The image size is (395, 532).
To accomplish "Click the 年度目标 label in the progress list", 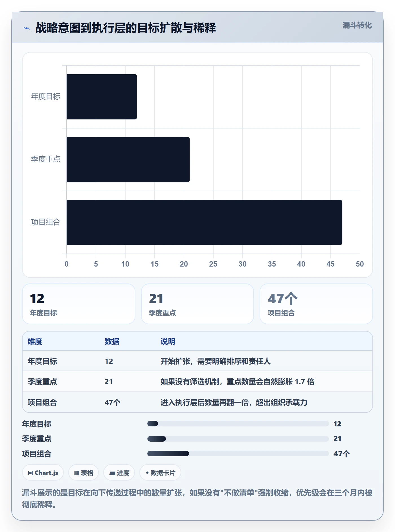I will 37,424.
